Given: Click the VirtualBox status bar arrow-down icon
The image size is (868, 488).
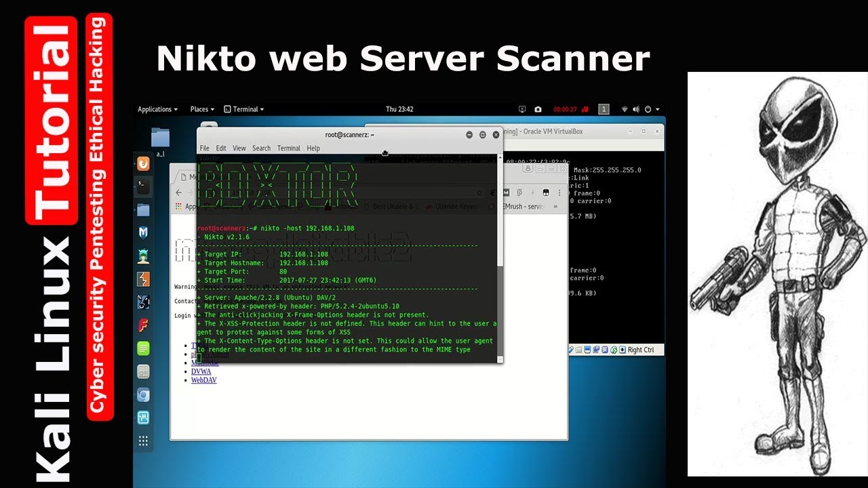Looking at the screenshot, I should [622, 350].
